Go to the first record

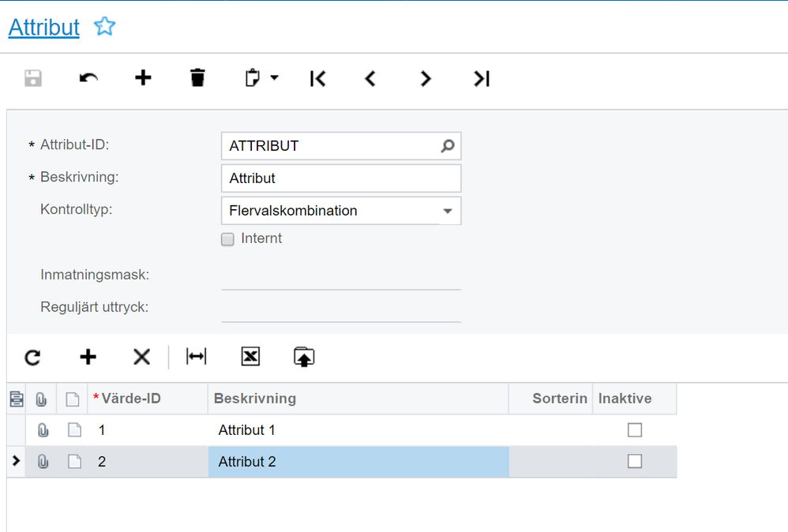(x=317, y=78)
